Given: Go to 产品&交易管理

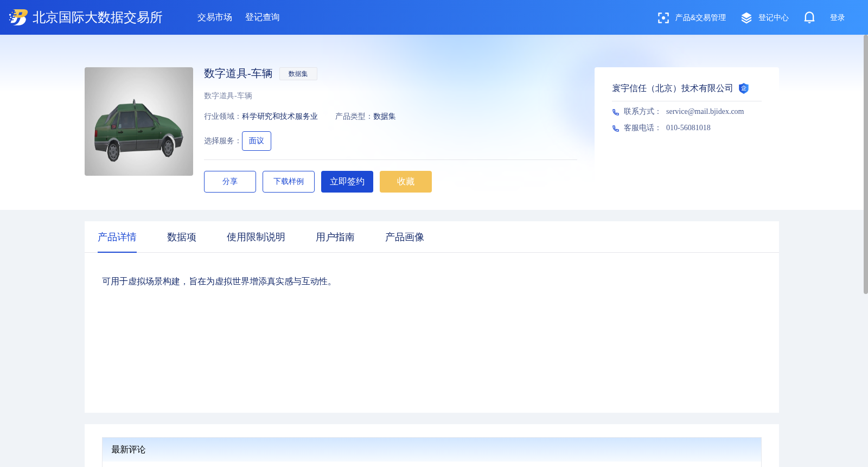Looking at the screenshot, I should [700, 18].
